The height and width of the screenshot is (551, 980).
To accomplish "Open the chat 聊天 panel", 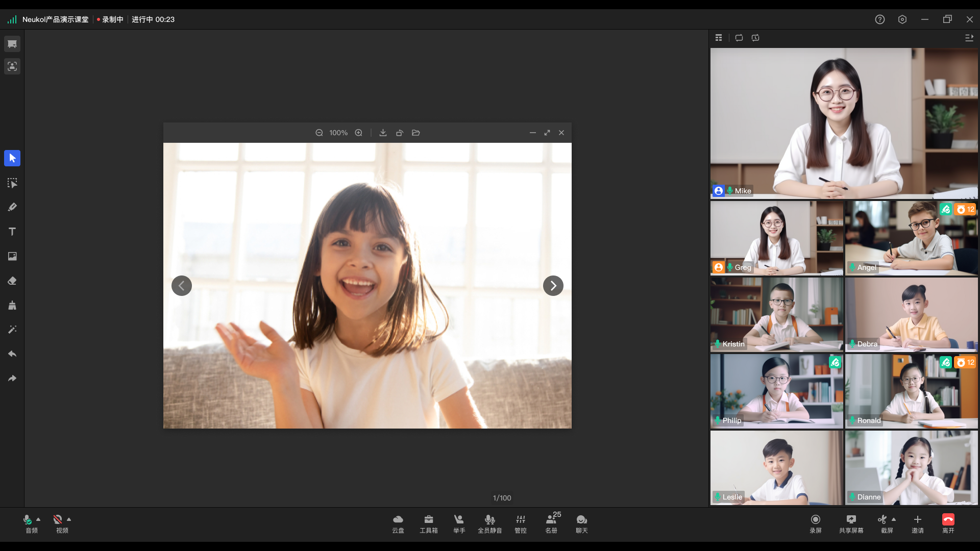I will pos(581,523).
